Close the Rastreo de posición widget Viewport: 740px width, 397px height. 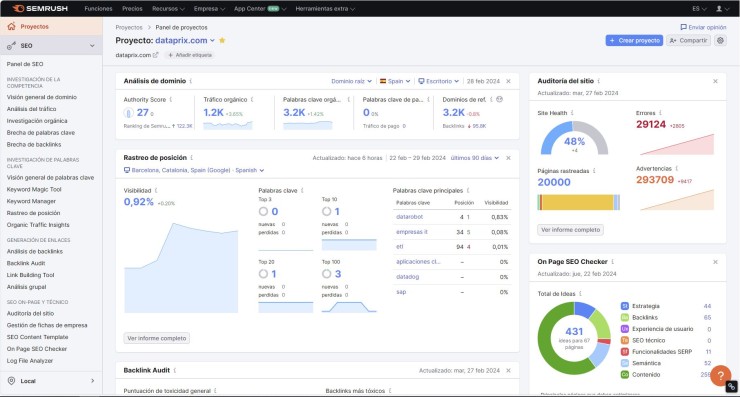coord(508,158)
